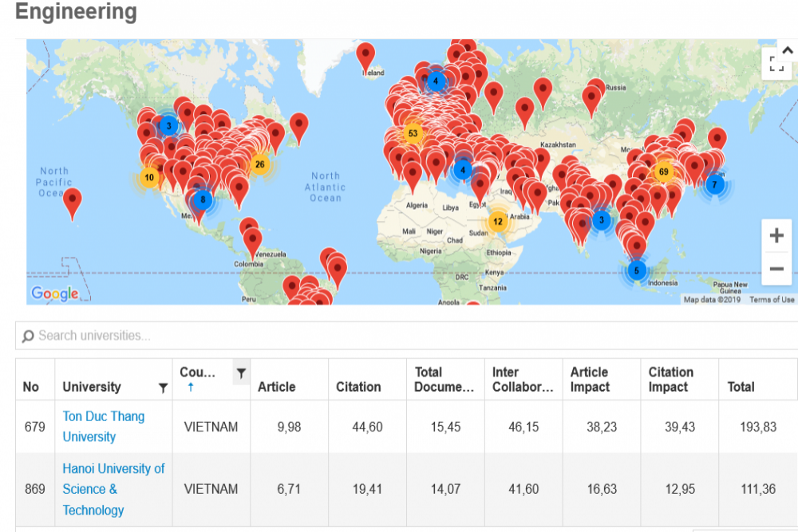This screenshot has width=798, height=532.
Task: Click the blue cluster marker labeled 3 near India
Action: [601, 220]
